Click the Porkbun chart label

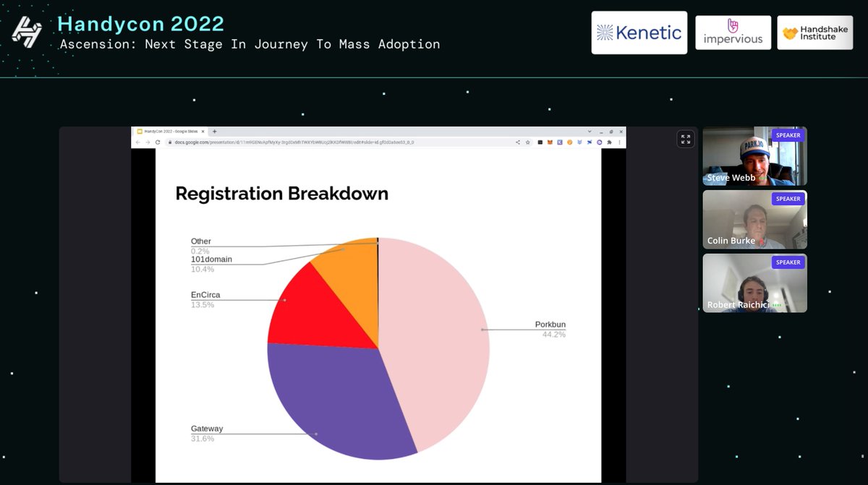point(550,325)
